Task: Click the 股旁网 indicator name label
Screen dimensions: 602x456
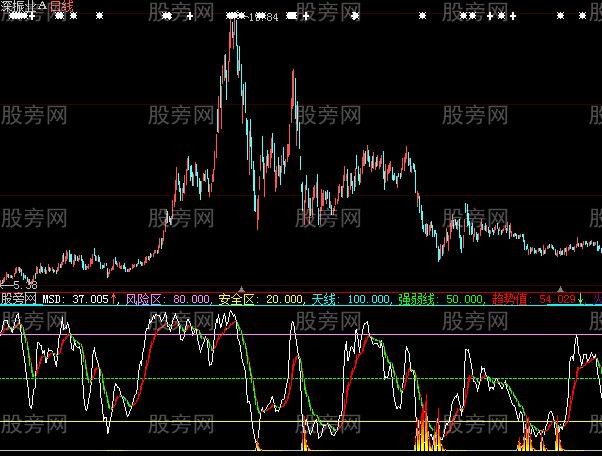Action: (x=19, y=298)
